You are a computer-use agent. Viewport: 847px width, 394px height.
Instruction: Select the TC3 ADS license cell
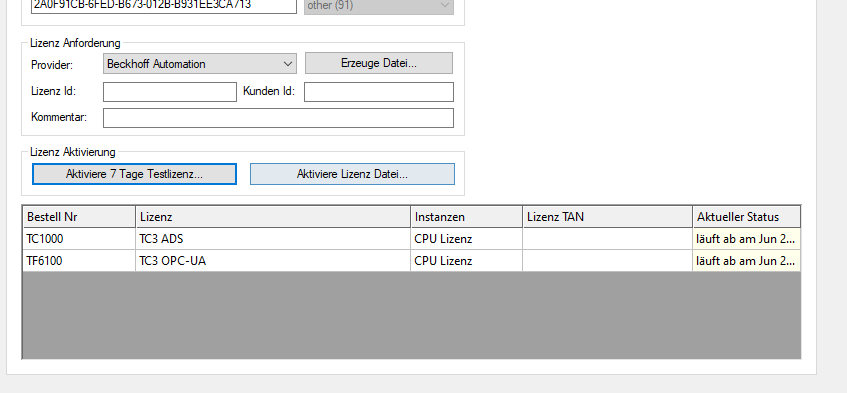point(273,238)
